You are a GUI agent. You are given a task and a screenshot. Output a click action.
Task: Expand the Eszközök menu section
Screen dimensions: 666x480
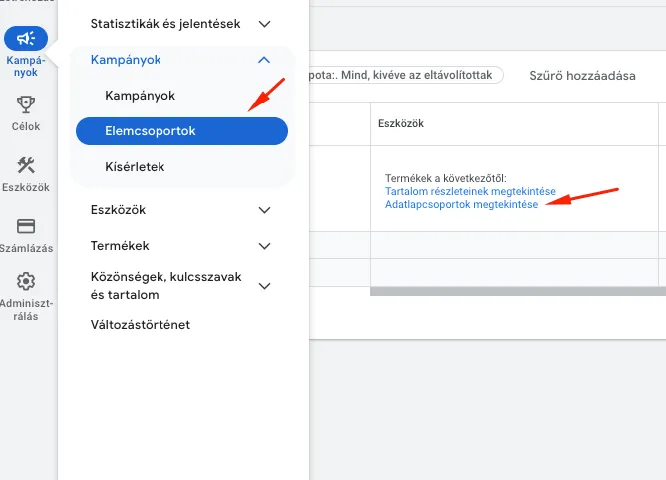pyautogui.click(x=264, y=210)
